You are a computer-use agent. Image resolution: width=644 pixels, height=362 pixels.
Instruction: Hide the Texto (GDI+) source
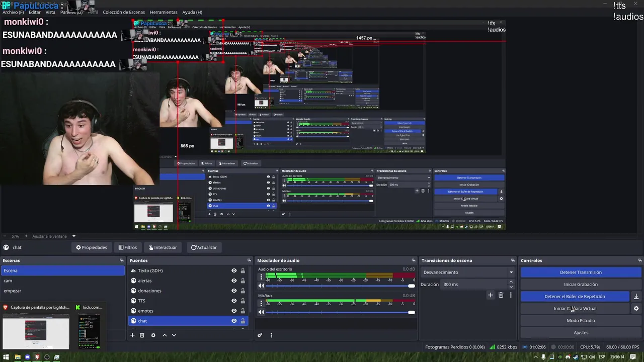234,270
